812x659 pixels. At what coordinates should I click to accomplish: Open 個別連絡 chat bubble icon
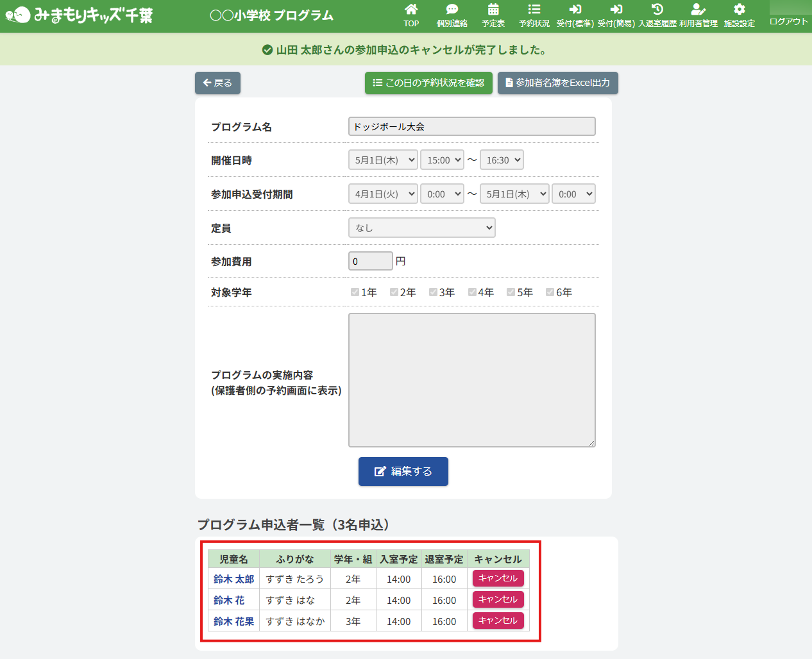452,10
